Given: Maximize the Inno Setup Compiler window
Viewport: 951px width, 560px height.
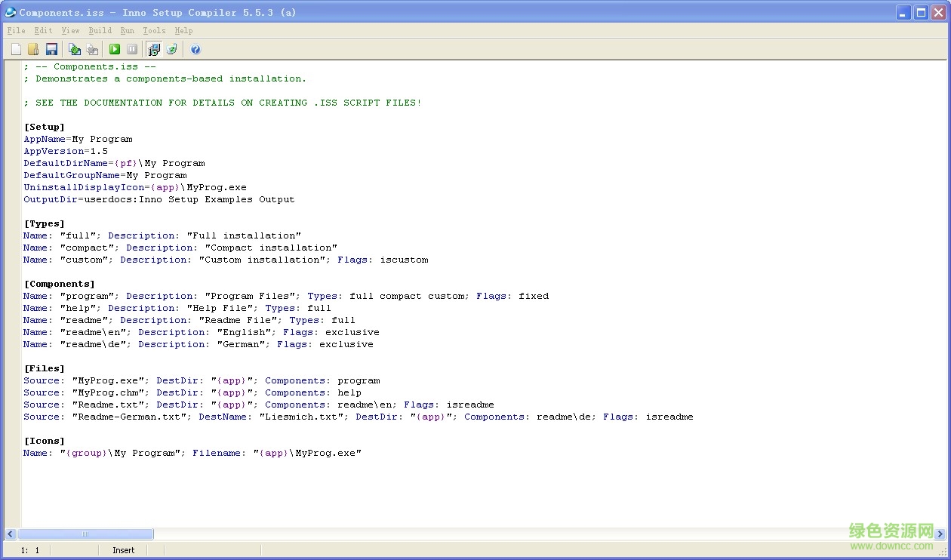Looking at the screenshot, I should (x=921, y=12).
